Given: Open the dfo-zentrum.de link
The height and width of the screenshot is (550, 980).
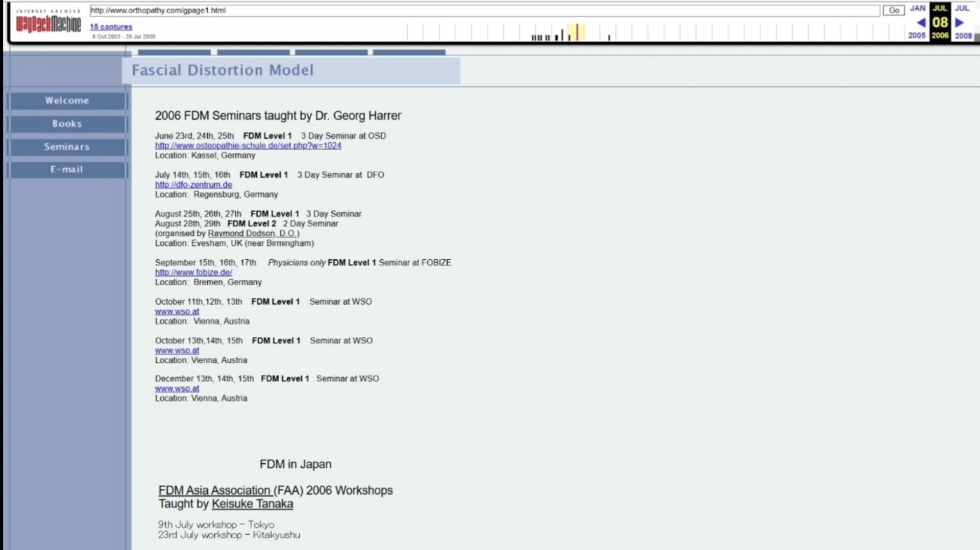Looking at the screenshot, I should 193,185.
